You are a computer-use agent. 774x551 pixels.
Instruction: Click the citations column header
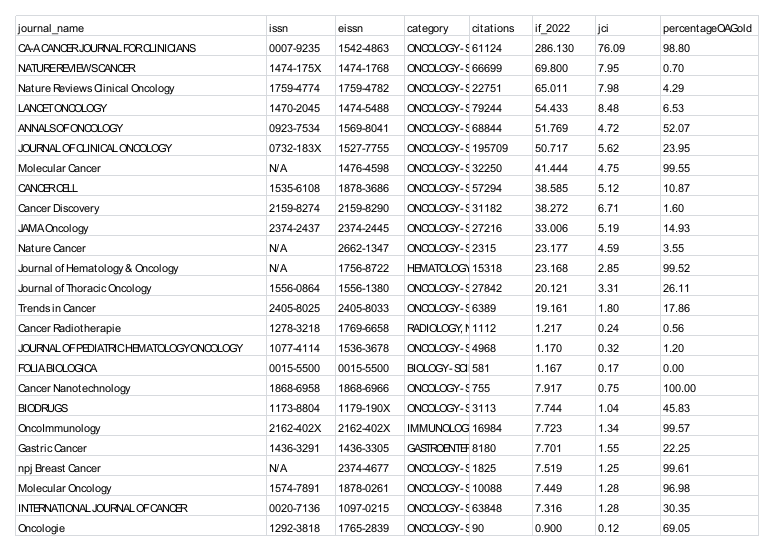pyautogui.click(x=492, y=28)
